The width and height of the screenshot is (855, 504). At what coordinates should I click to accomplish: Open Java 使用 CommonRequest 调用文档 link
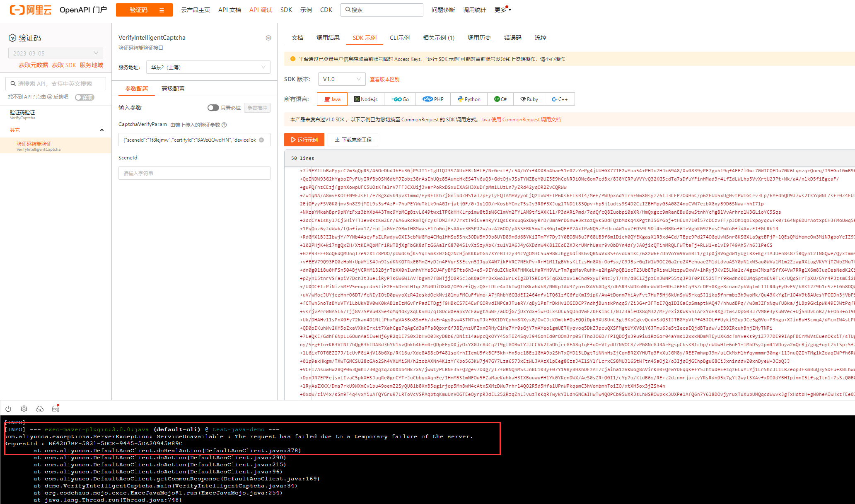pos(521,120)
